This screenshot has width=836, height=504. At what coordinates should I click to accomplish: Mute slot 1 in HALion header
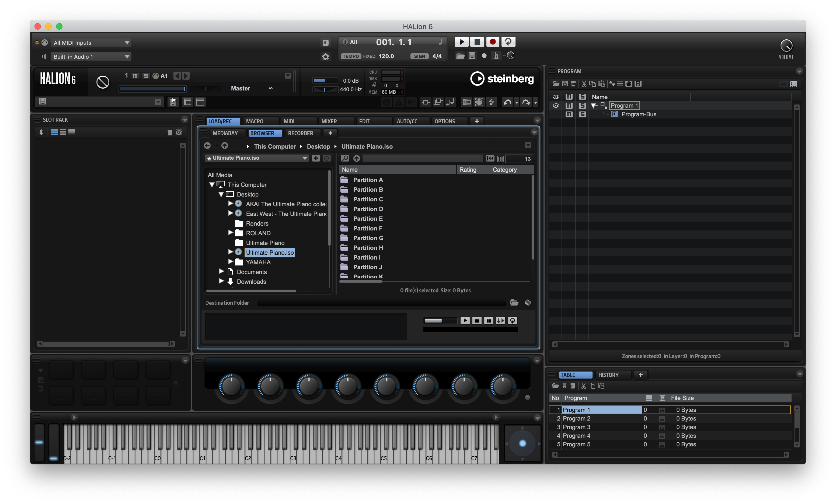click(135, 76)
